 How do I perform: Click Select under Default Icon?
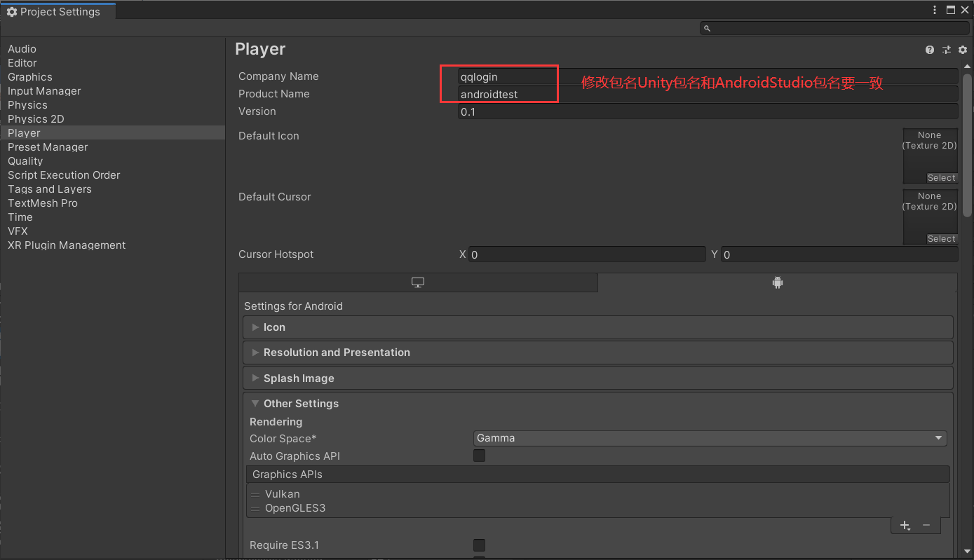pos(941,177)
